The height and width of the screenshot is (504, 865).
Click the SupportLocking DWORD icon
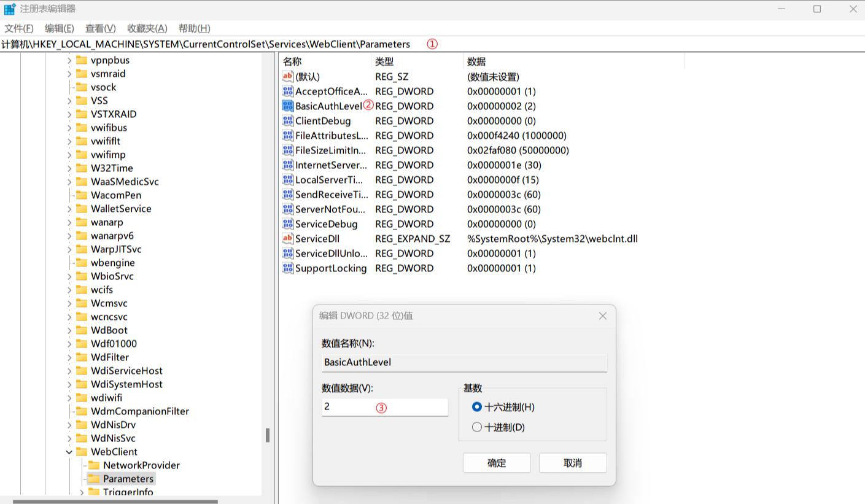pos(288,268)
